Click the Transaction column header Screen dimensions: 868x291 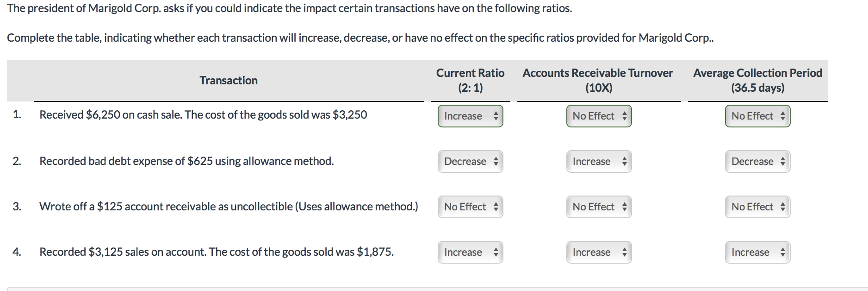(229, 80)
